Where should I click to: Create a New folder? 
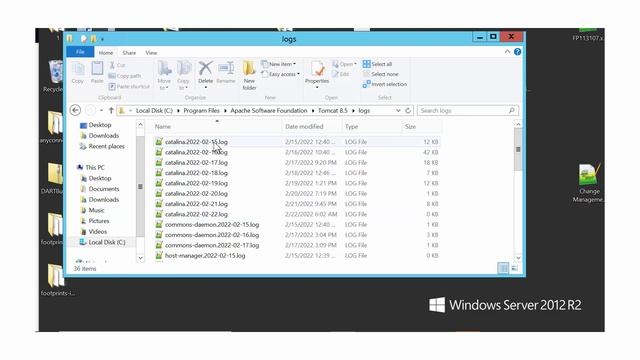pyautogui.click(x=249, y=76)
